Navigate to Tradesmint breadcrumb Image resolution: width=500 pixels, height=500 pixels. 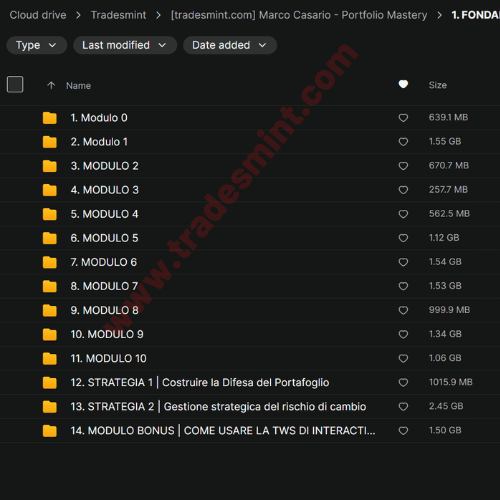point(118,15)
